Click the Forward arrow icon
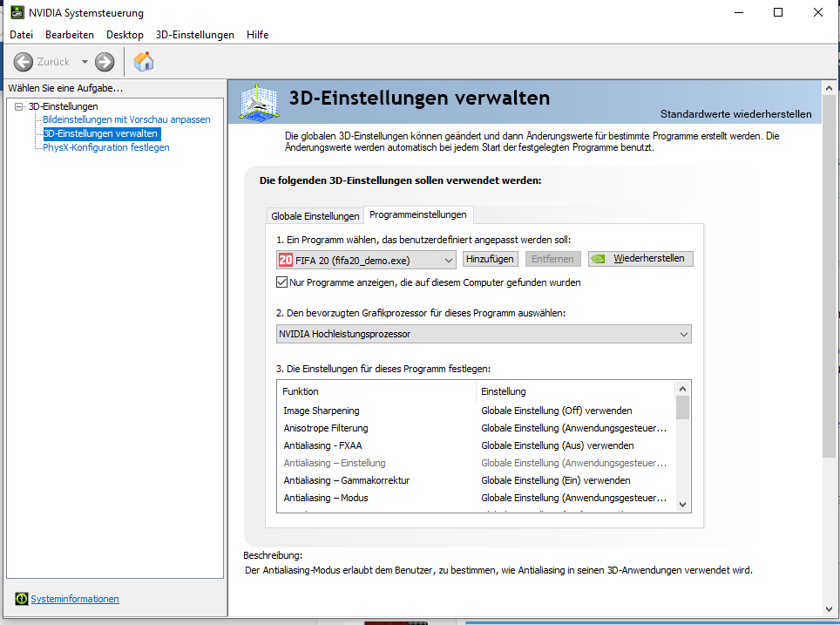The height and width of the screenshot is (625, 840). coord(105,62)
